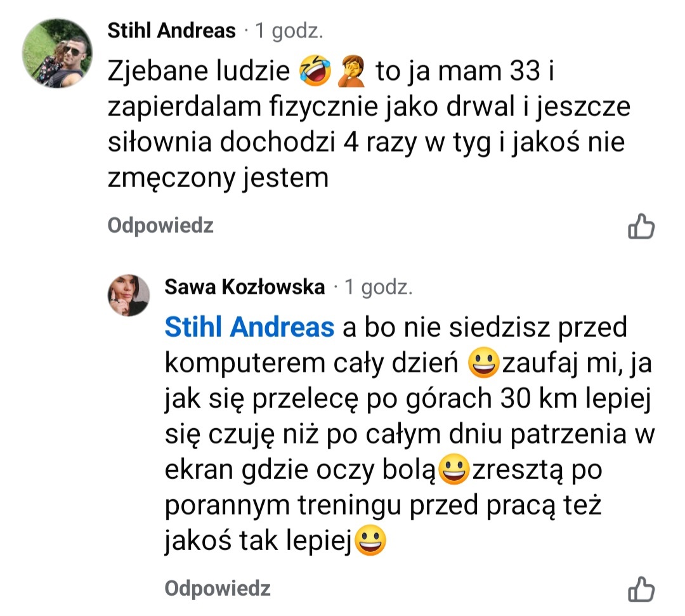Open Stihl Andreas's profile picture
Viewport: 685px width, 616px height.
pos(57,53)
